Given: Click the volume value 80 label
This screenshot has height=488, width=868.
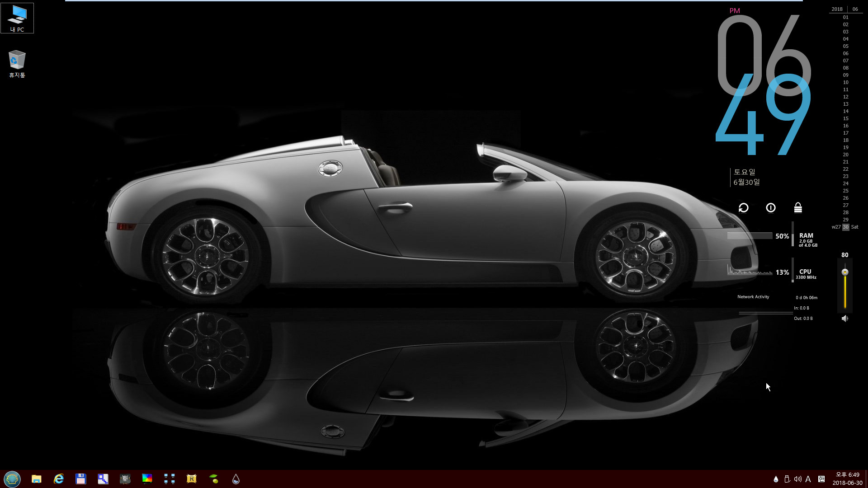Looking at the screenshot, I should (x=844, y=255).
